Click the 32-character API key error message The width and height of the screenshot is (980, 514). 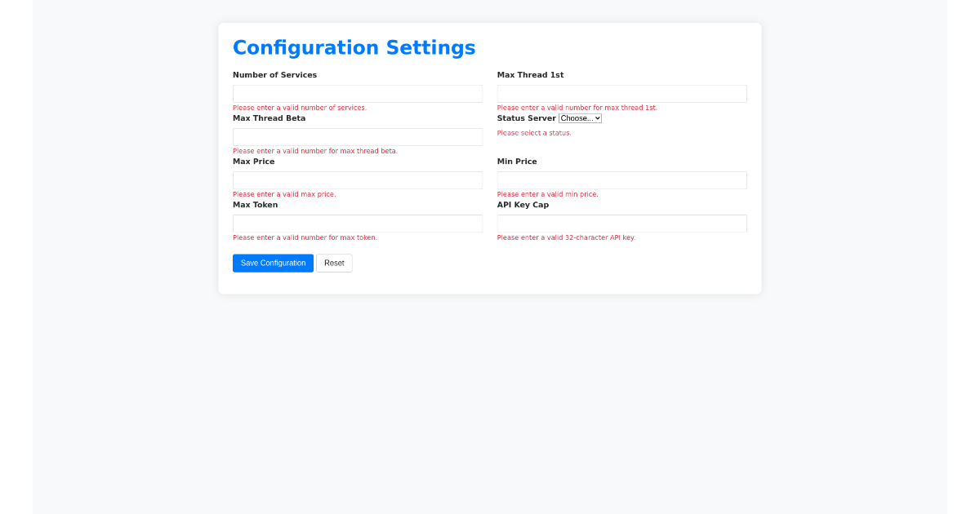pyautogui.click(x=566, y=237)
